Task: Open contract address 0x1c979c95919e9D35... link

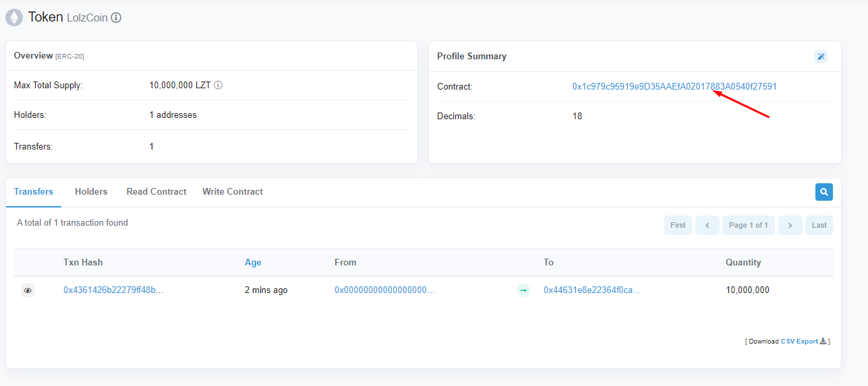Action: coord(674,86)
